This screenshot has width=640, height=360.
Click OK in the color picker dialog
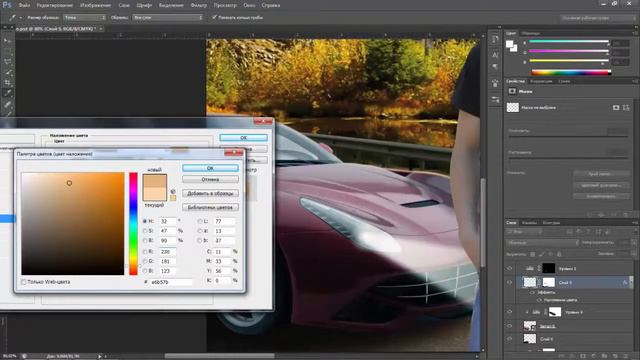210,168
